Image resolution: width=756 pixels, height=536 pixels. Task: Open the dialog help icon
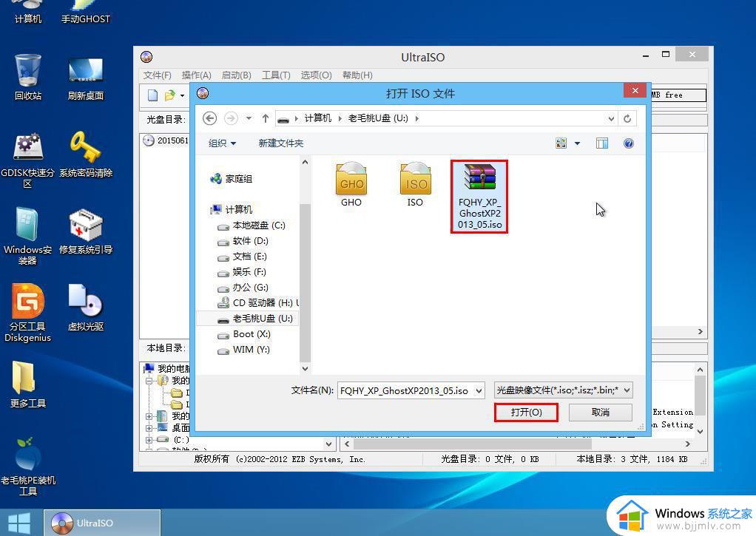coord(628,143)
